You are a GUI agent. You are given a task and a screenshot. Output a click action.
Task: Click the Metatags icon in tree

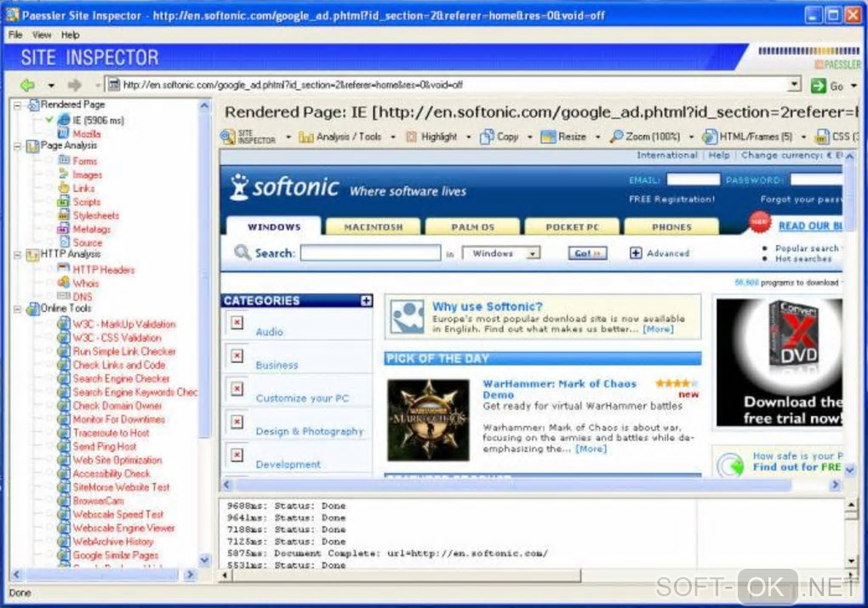[x=64, y=229]
